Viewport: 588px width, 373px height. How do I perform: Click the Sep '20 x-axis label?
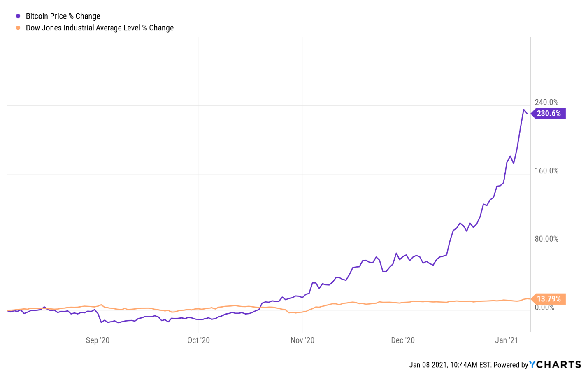coord(98,340)
